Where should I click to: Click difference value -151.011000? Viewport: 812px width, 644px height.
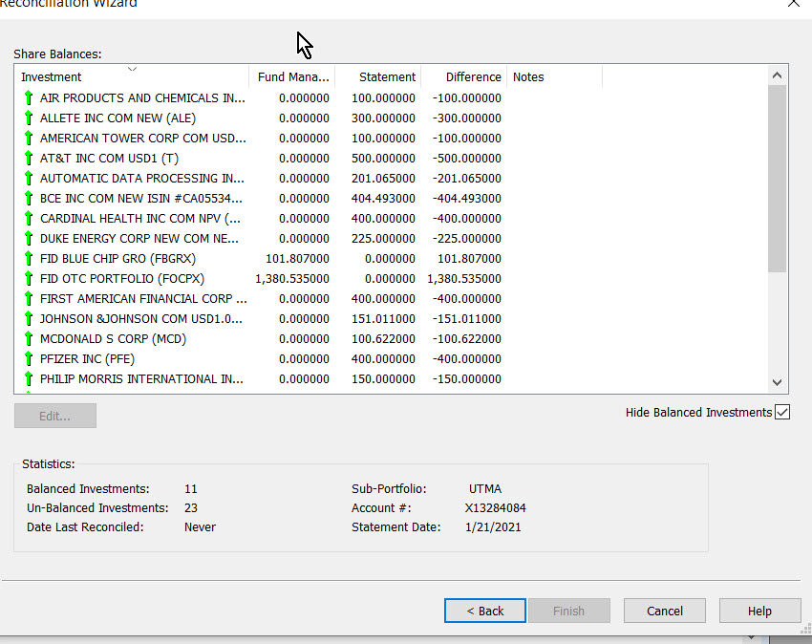(x=467, y=318)
